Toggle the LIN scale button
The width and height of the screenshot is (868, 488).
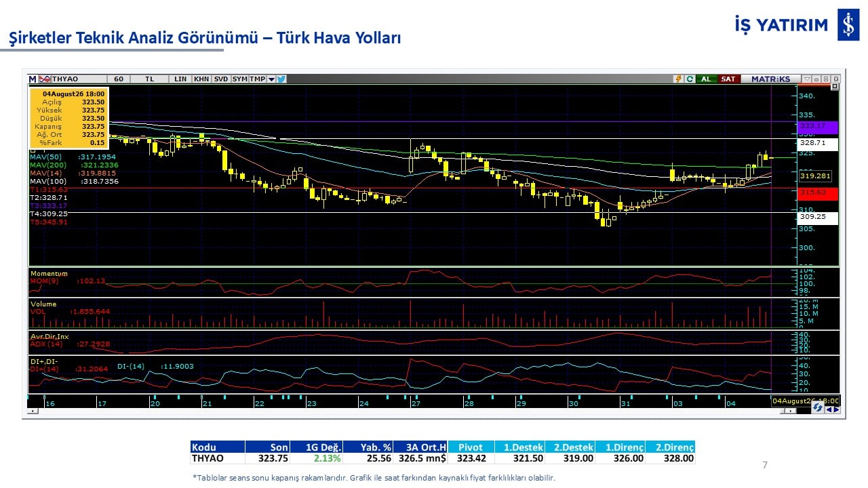[x=180, y=79]
